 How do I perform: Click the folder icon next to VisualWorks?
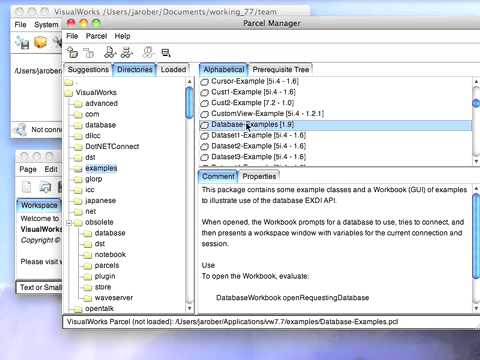click(x=69, y=93)
